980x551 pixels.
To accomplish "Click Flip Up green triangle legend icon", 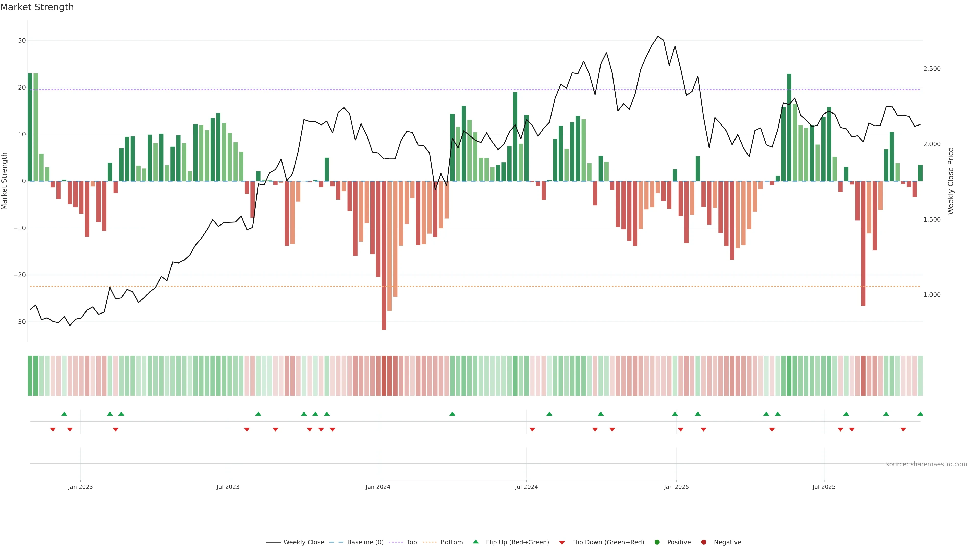I will point(475,542).
